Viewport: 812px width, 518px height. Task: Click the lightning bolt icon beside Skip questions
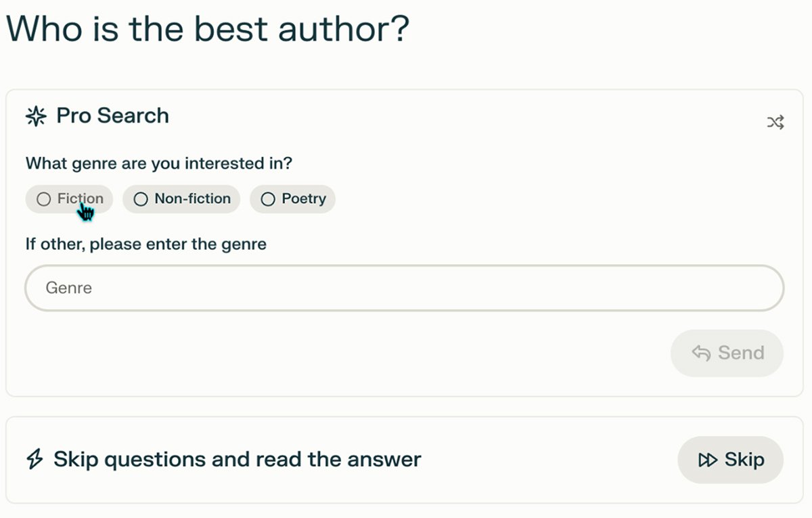[x=35, y=460]
